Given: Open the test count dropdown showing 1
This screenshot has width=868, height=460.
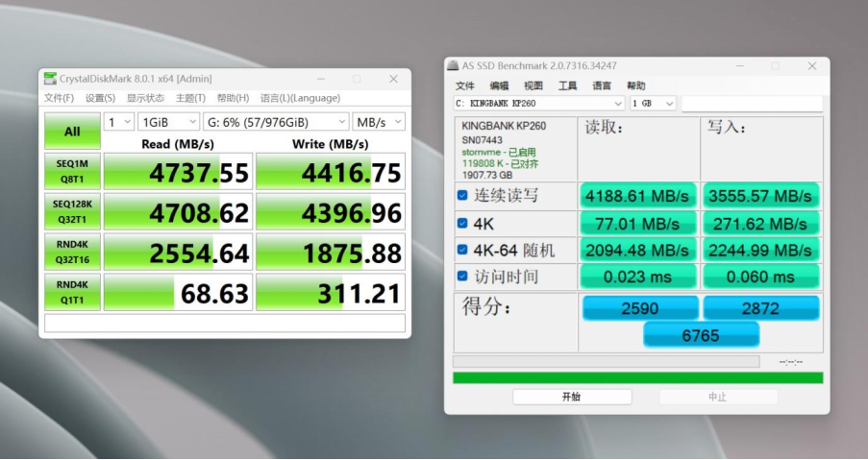Looking at the screenshot, I should (x=119, y=122).
